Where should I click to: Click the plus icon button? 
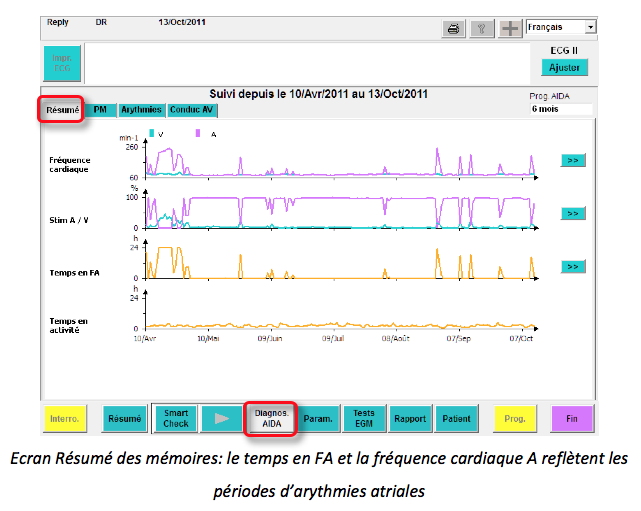click(x=511, y=28)
